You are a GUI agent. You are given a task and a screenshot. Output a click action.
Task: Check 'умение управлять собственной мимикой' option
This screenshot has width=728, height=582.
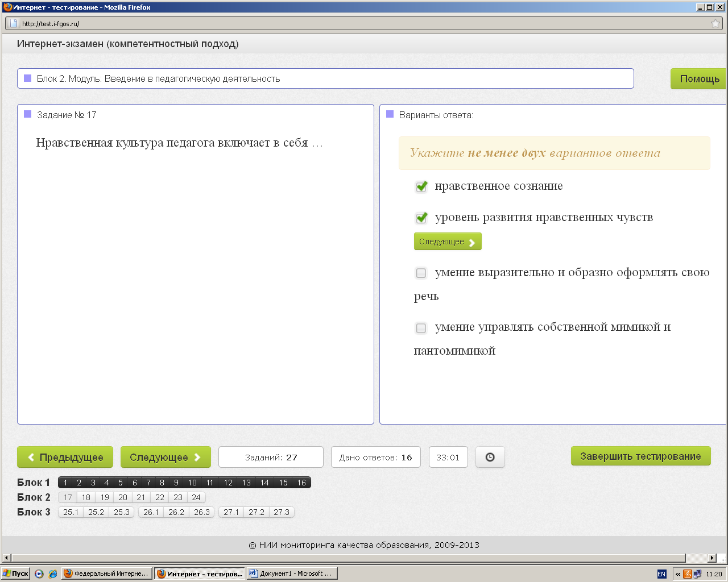421,328
